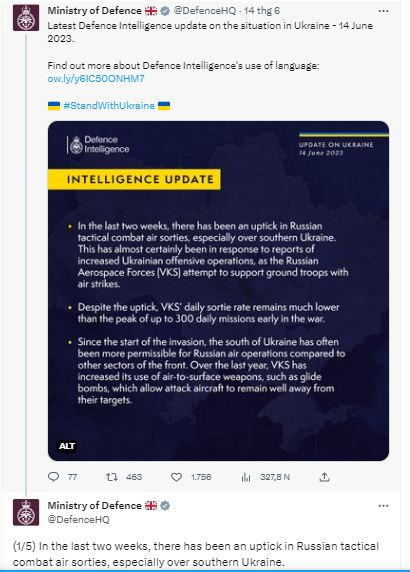
Task: Open the reply icon under the first tweet
Action: [x=54, y=476]
